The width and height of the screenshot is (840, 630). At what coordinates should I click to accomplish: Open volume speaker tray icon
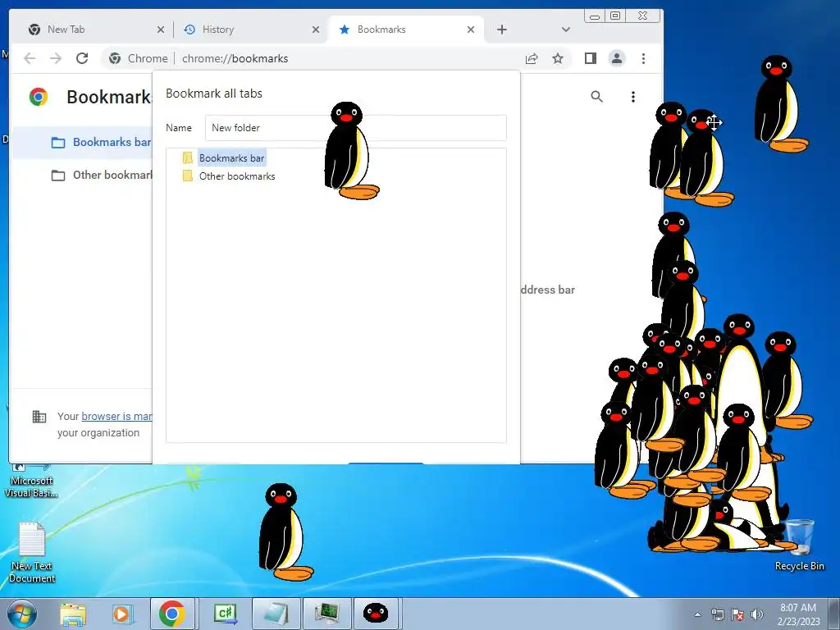[x=756, y=614]
